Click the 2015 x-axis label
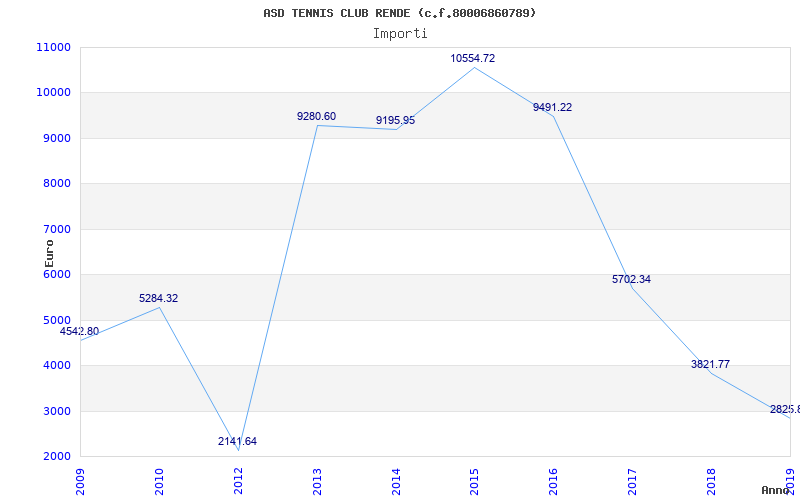800x500 pixels. 474,482
